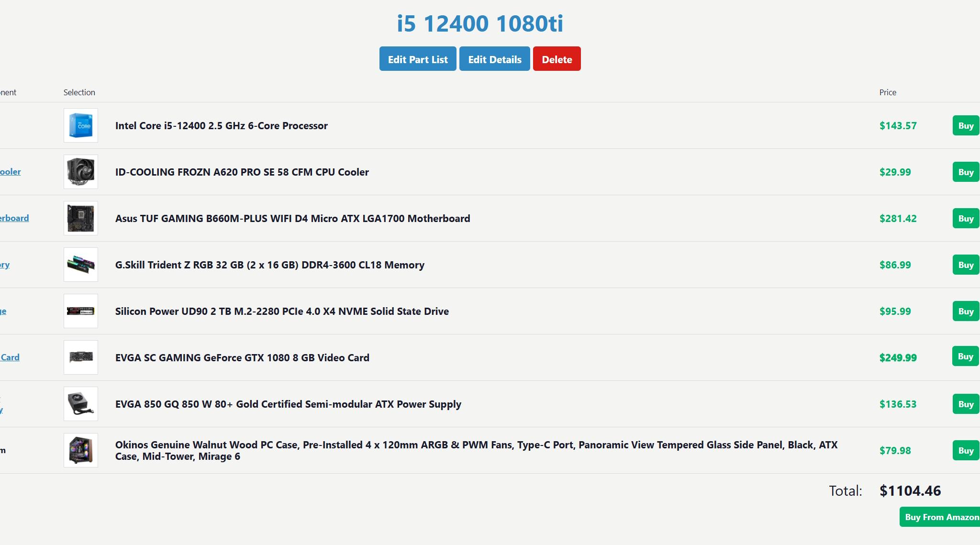Viewport: 980px width, 545px height.
Task: Open the EVGA GTX 1080 card thumbnail
Action: (81, 357)
